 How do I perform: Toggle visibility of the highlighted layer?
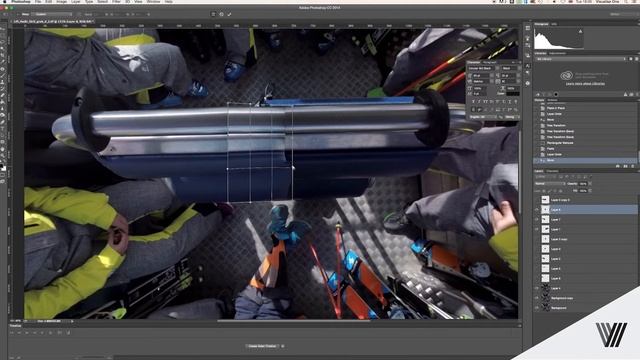(x=537, y=209)
